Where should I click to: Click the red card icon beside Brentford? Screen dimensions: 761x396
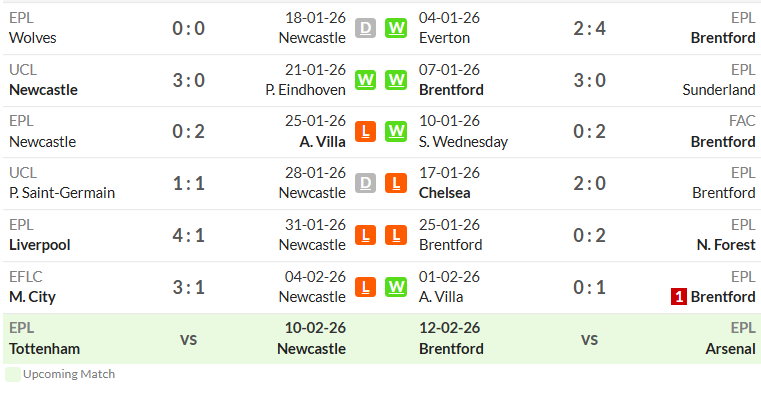point(678,297)
